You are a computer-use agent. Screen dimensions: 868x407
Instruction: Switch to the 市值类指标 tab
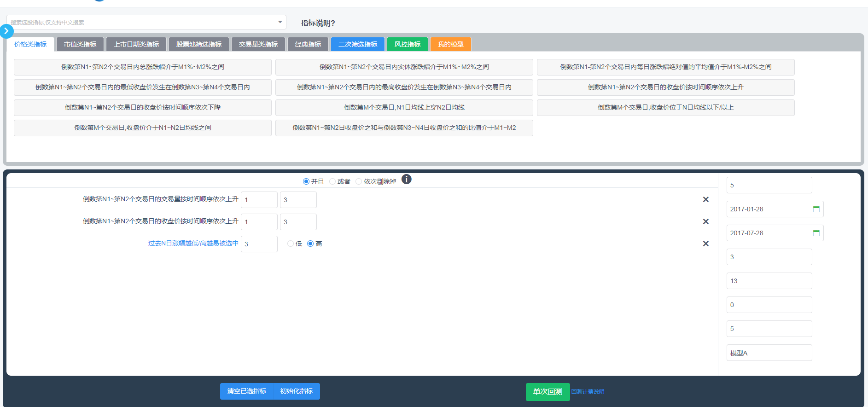click(80, 44)
